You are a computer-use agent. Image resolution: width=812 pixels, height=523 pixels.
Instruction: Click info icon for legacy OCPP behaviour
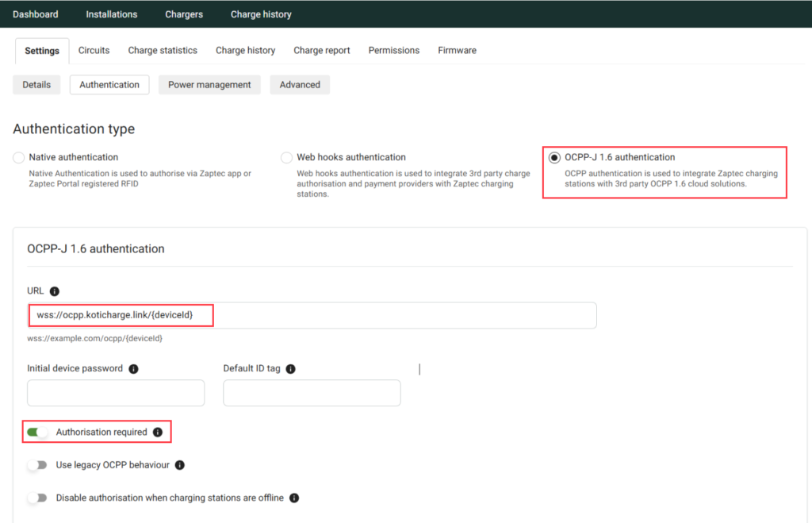(180, 466)
